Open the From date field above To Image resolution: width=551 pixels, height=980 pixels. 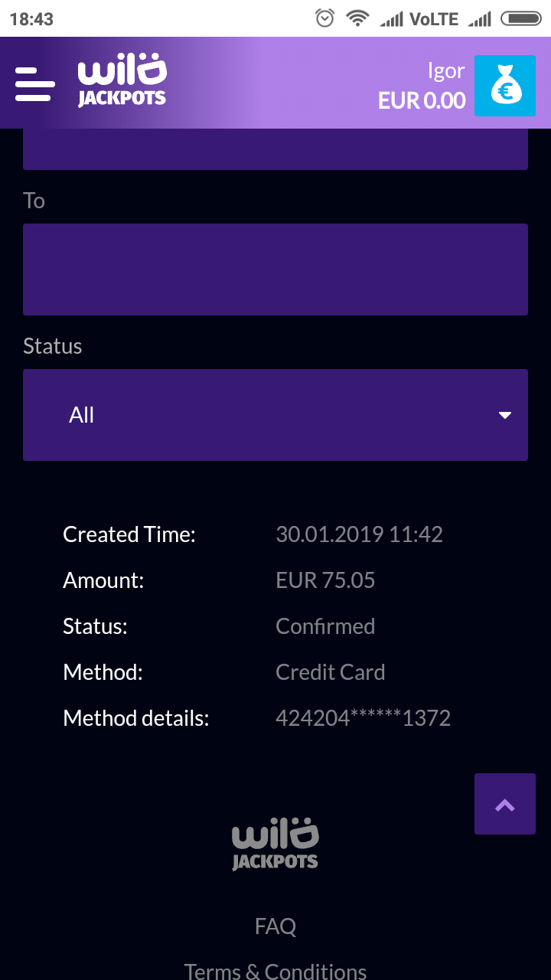(275, 149)
